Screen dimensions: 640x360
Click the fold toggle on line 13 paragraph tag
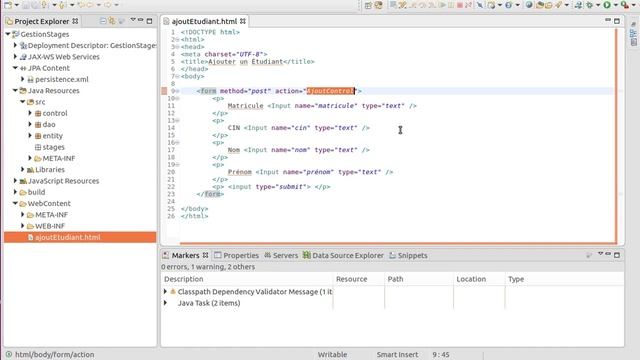(x=178, y=120)
